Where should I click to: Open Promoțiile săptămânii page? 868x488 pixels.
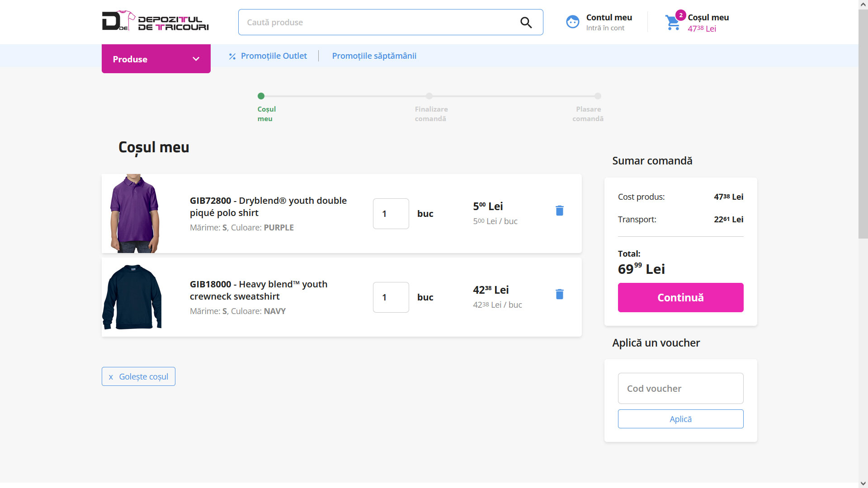(374, 56)
